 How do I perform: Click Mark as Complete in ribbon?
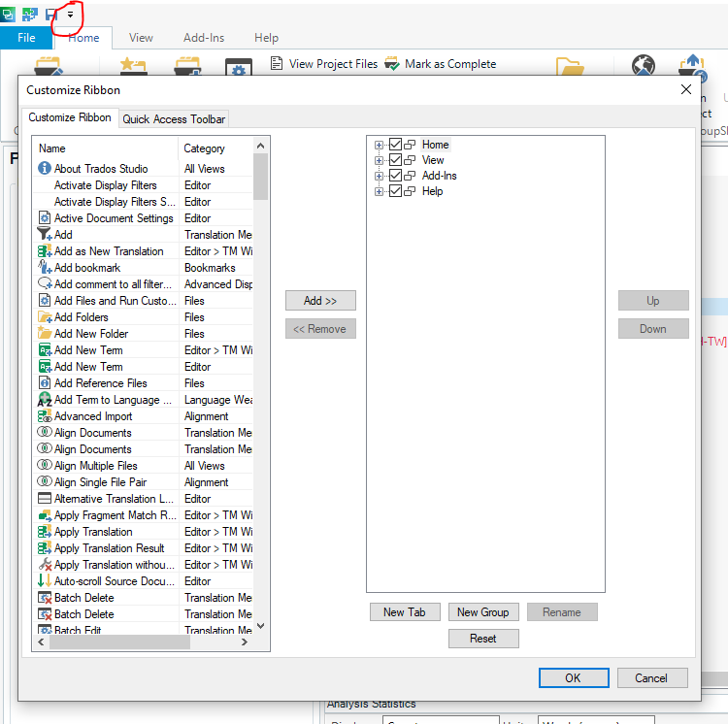coord(441,64)
